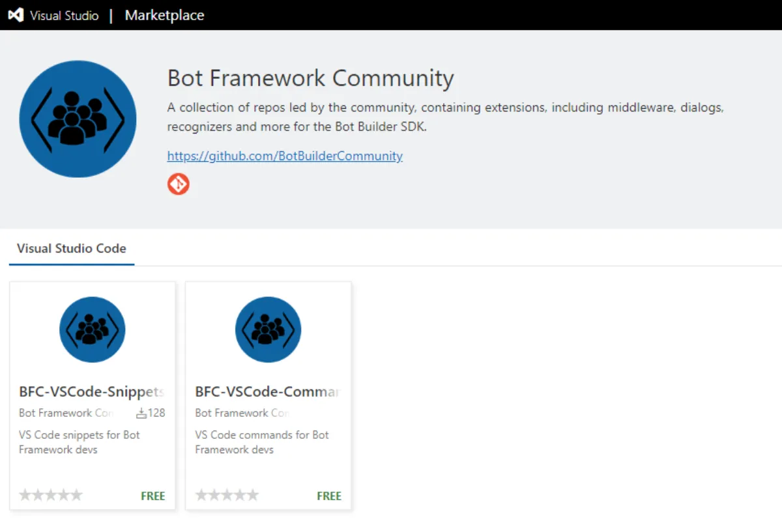782x532 pixels.
Task: Click the FREE label on Snippets card
Action: 153,496
